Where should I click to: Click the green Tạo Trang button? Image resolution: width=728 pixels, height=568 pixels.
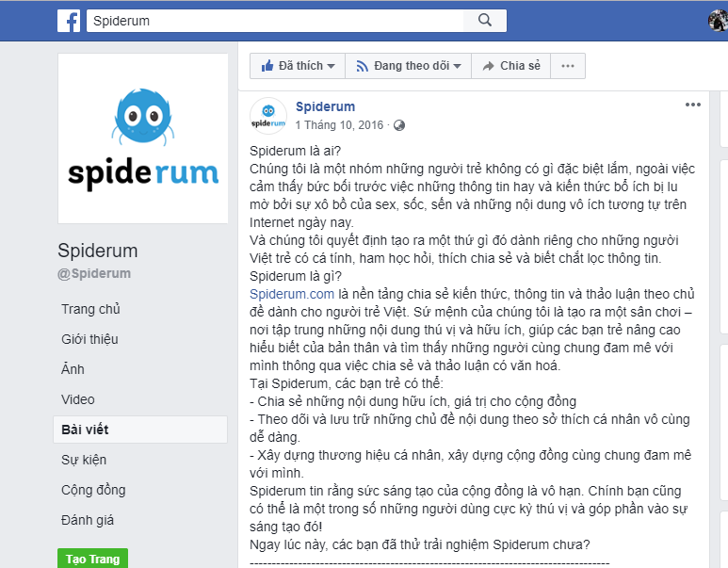[93, 559]
